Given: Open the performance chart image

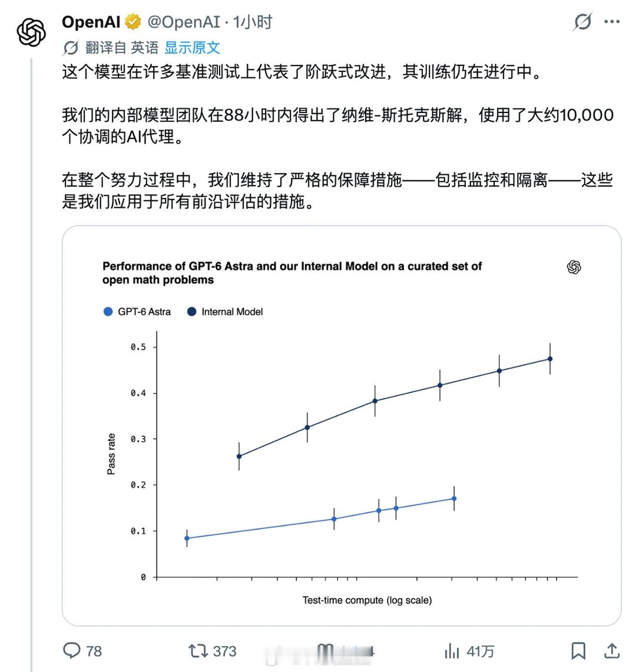Looking at the screenshot, I should point(342,426).
